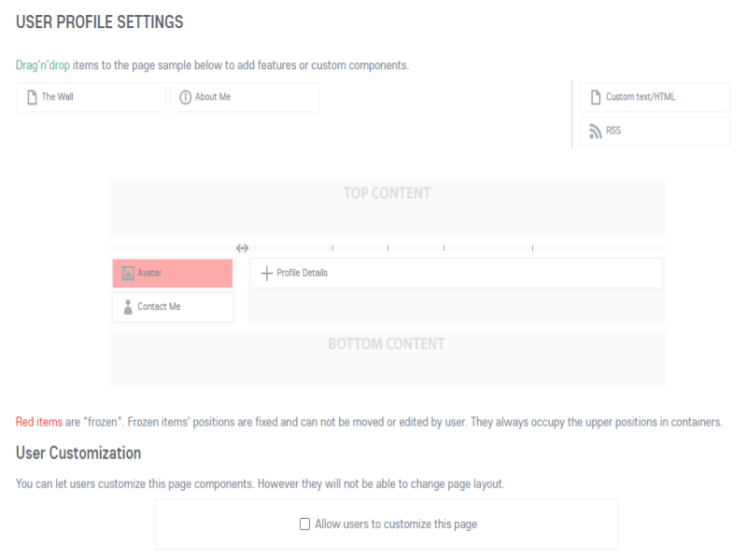Click the plus icon beside Profile Details
This screenshot has width=747, height=560.
(266, 273)
